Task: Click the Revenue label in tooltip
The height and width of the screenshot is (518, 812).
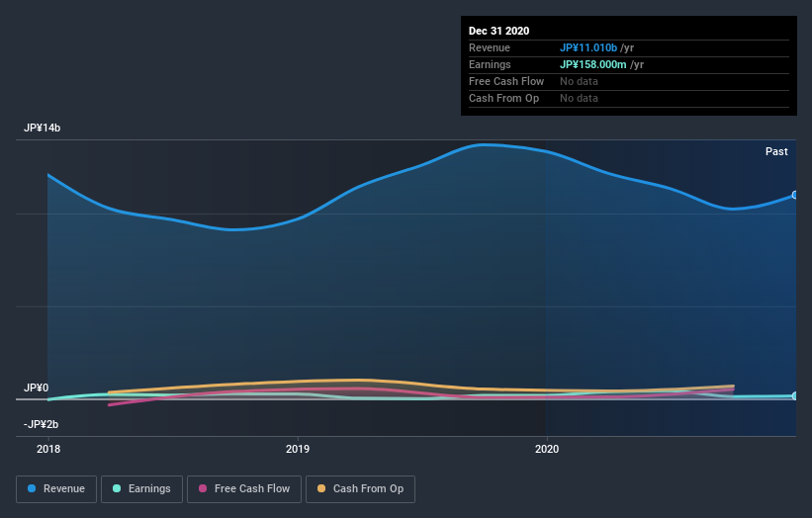Action: pos(490,47)
